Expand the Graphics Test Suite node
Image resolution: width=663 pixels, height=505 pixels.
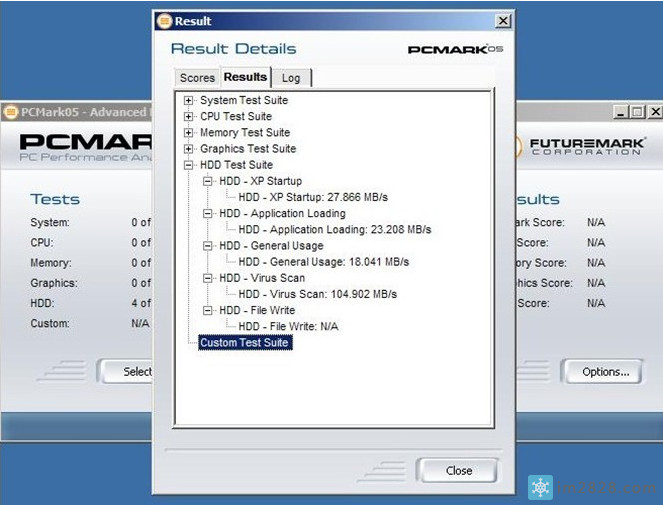189,149
